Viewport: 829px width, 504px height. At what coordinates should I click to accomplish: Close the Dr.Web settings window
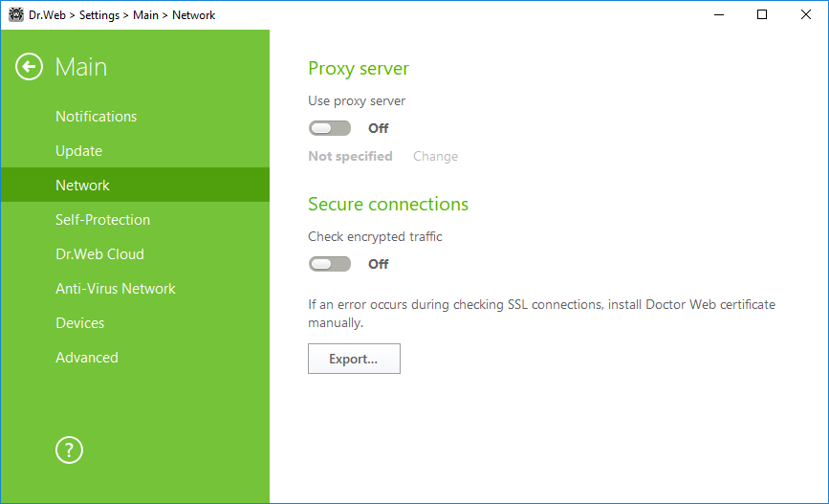[x=806, y=14]
